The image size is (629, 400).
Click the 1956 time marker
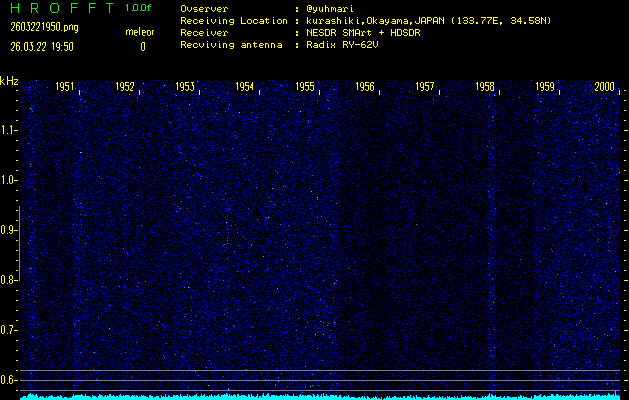tap(365, 87)
